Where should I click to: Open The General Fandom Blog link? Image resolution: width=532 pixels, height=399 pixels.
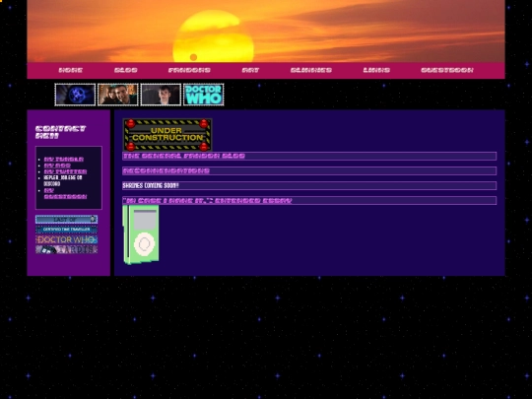(183, 156)
